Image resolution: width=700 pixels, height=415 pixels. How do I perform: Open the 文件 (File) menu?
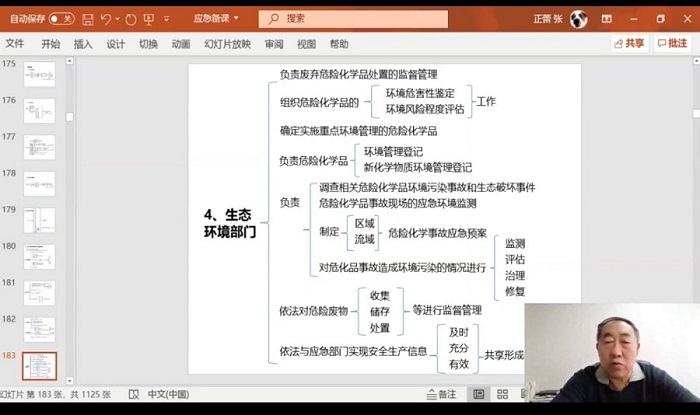tap(15, 44)
